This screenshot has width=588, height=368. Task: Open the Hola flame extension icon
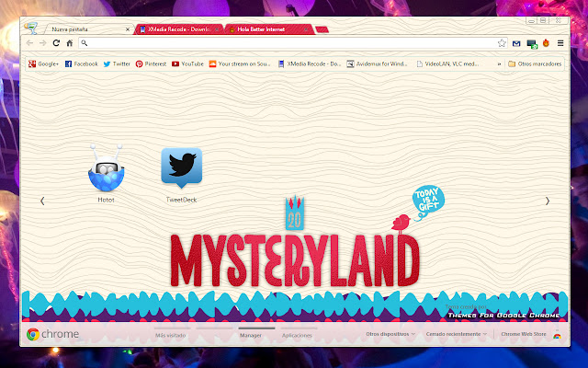(546, 43)
